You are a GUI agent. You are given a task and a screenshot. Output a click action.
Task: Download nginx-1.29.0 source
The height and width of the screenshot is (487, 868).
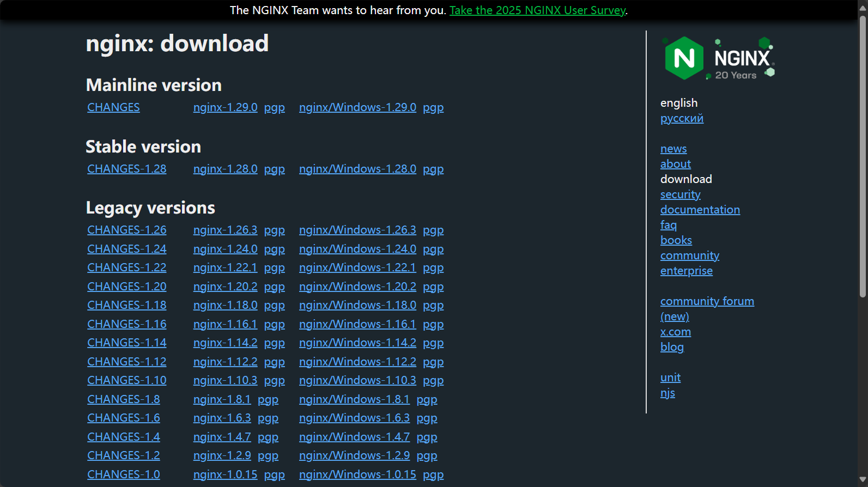click(x=225, y=107)
